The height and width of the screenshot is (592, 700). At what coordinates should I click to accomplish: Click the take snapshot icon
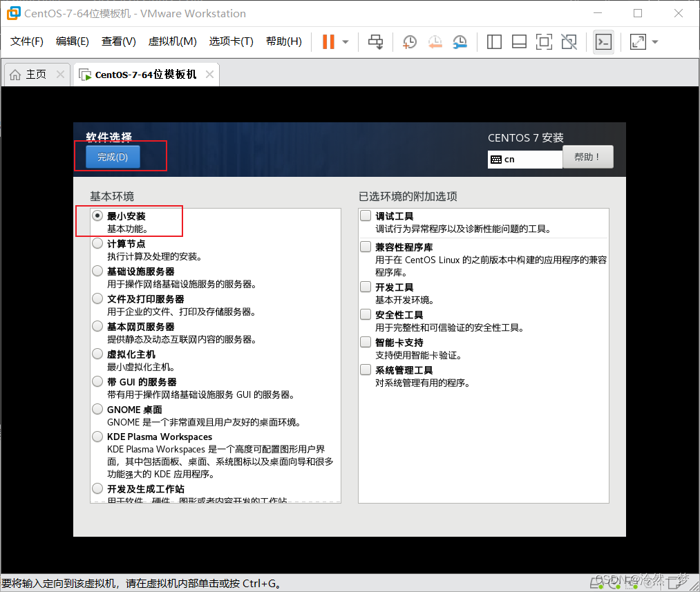(x=409, y=42)
